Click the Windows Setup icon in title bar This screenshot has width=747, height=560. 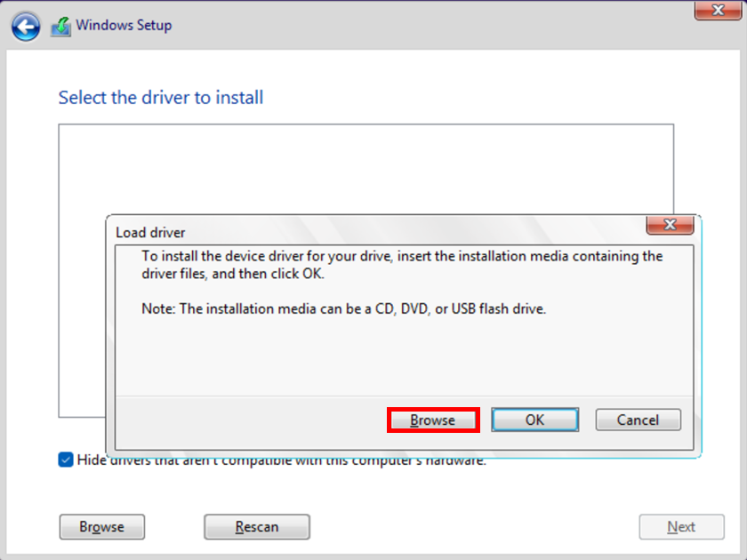[60, 26]
